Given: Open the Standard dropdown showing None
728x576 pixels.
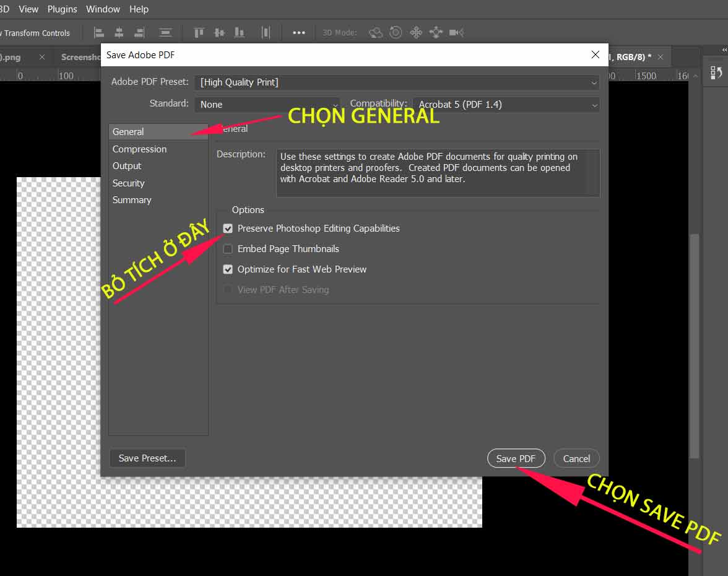Looking at the screenshot, I should point(267,104).
